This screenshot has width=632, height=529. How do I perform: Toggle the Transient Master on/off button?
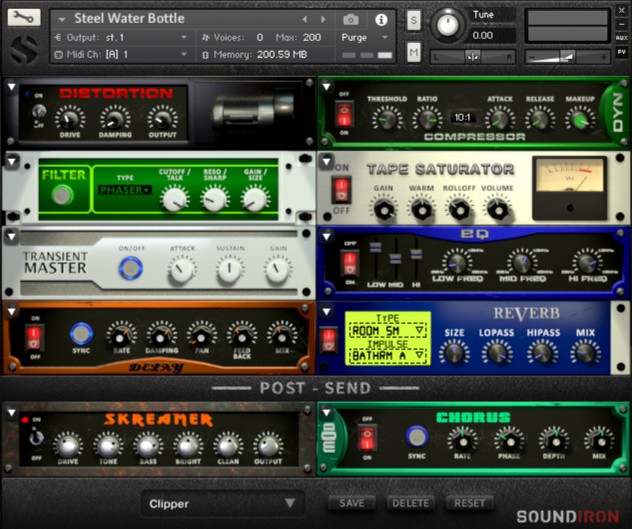(130, 268)
